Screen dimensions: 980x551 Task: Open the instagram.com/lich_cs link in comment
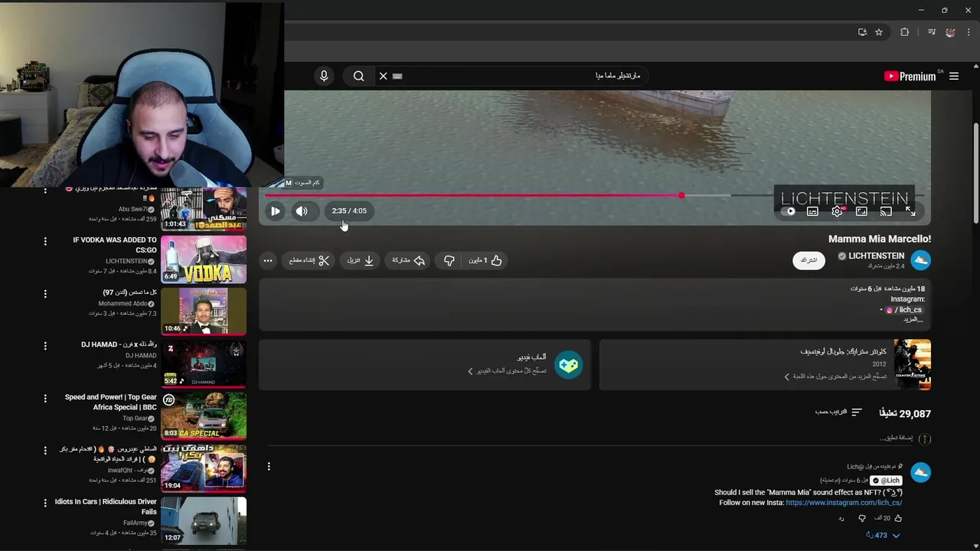click(x=844, y=503)
